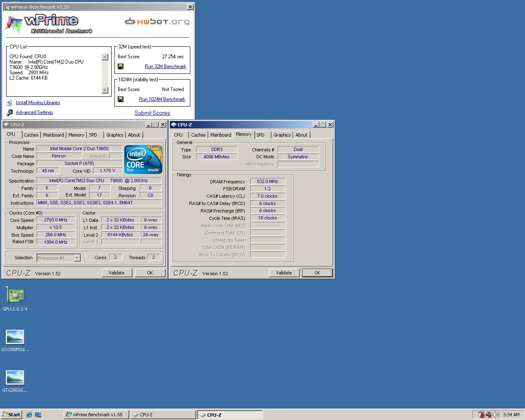Click the Install Missing Libraries icon

pyautogui.click(x=9, y=103)
